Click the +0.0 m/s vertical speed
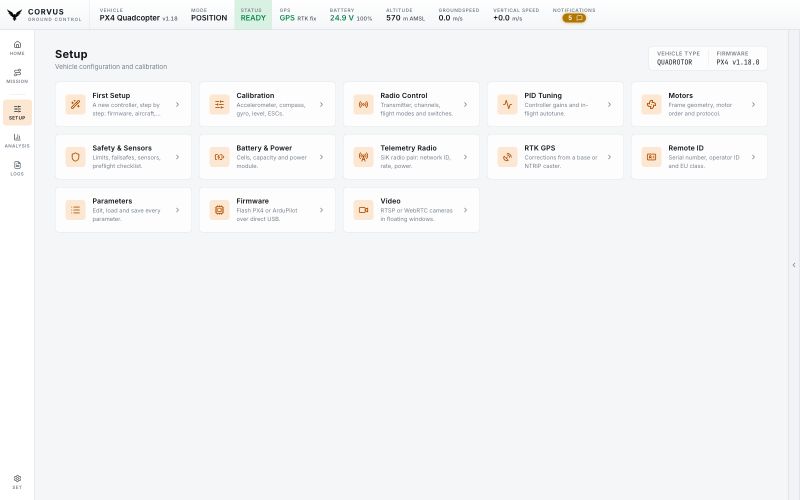Viewport: 800px width, 500px height. 508,18
